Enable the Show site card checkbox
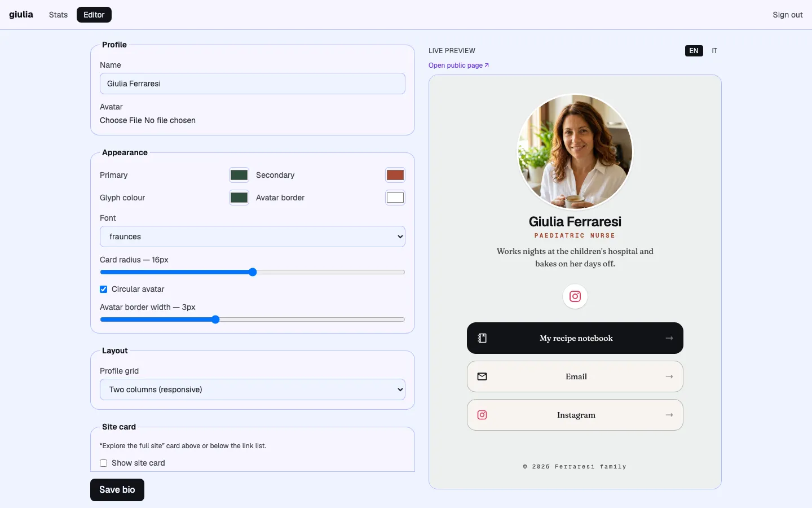The image size is (812, 508). (x=104, y=463)
